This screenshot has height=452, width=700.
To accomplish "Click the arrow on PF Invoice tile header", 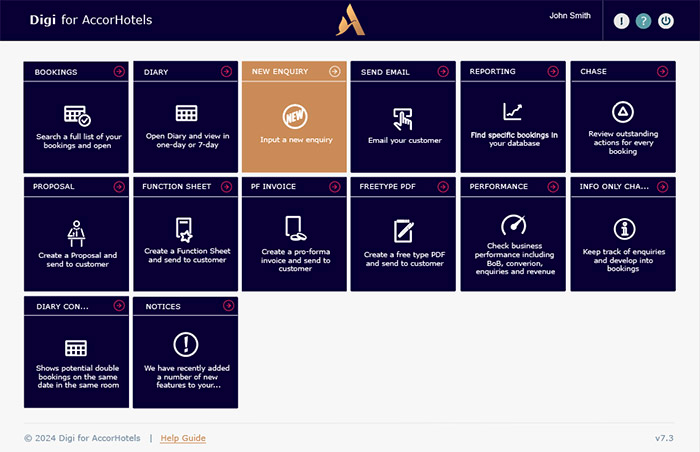I will click(x=335, y=187).
